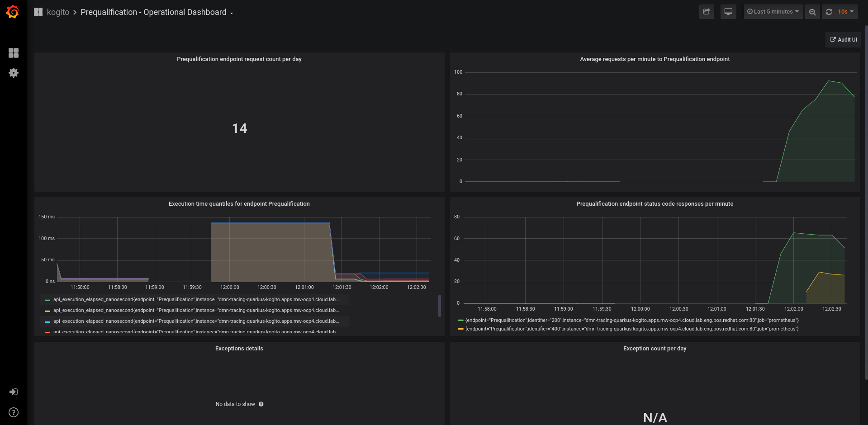Select kogito in the breadcrumb
The image size is (868, 425).
pos(58,12)
